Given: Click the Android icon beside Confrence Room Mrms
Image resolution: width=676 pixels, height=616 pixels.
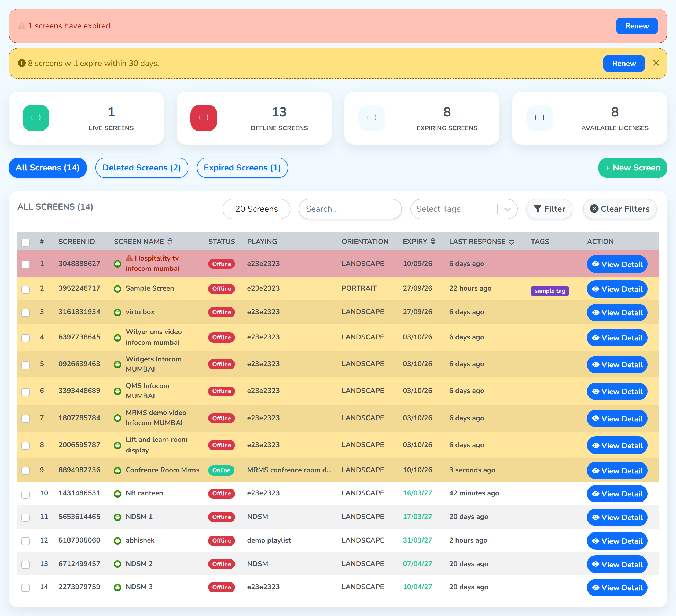Looking at the screenshot, I should coord(117,470).
